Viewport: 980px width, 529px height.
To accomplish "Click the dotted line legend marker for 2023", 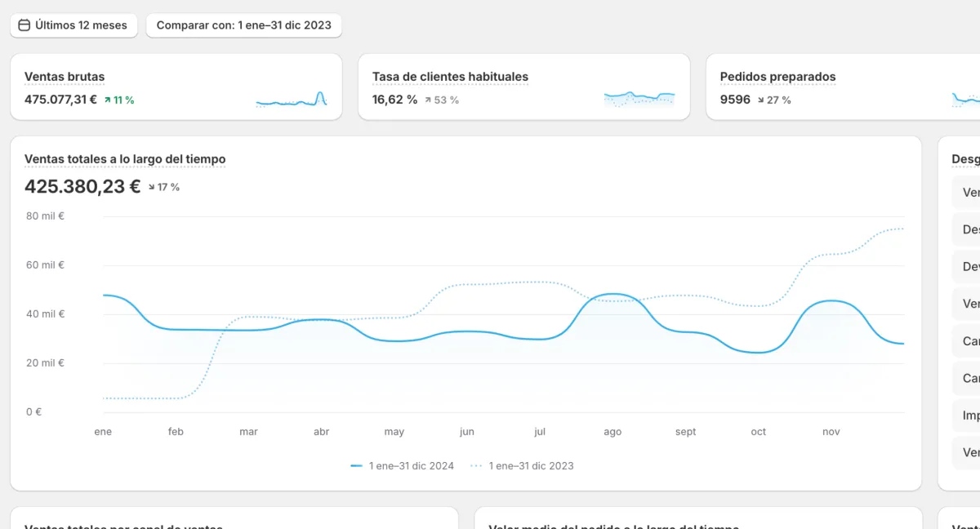I will coord(476,466).
